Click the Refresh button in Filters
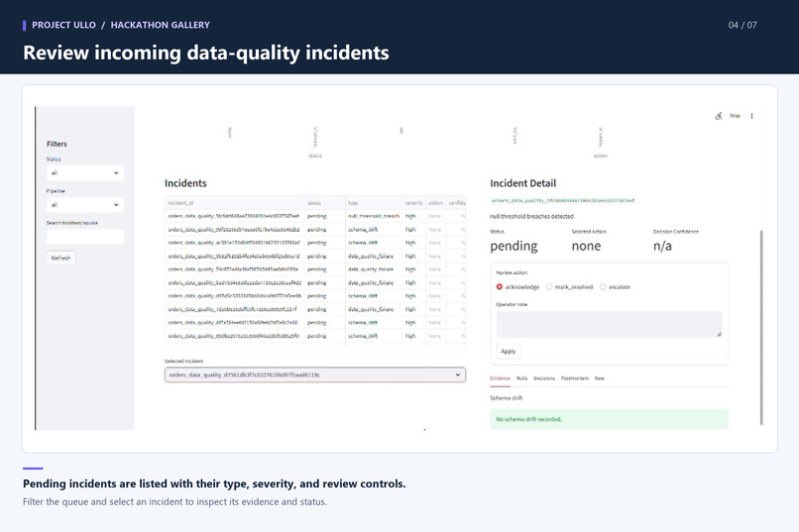 coord(60,259)
